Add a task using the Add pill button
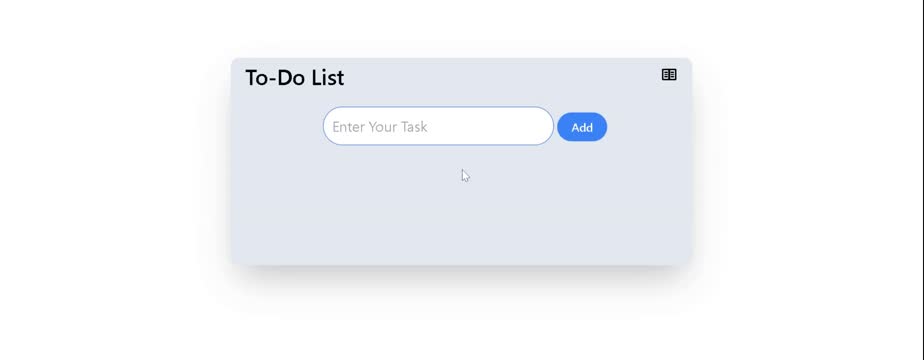This screenshot has width=924, height=360. coord(582,127)
